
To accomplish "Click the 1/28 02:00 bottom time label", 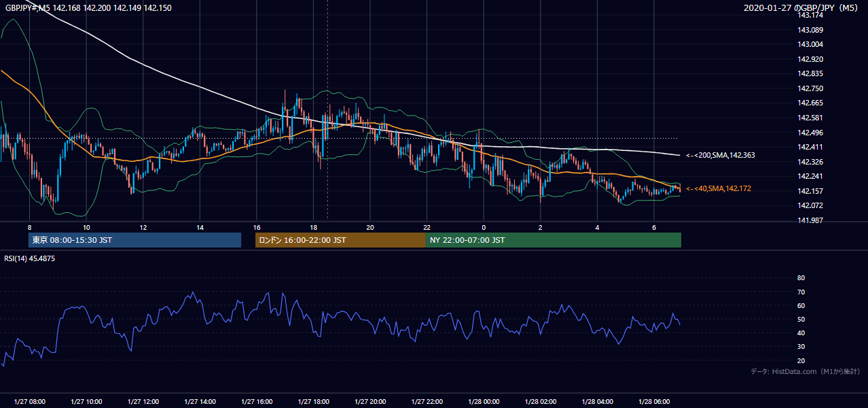I will (541, 402).
